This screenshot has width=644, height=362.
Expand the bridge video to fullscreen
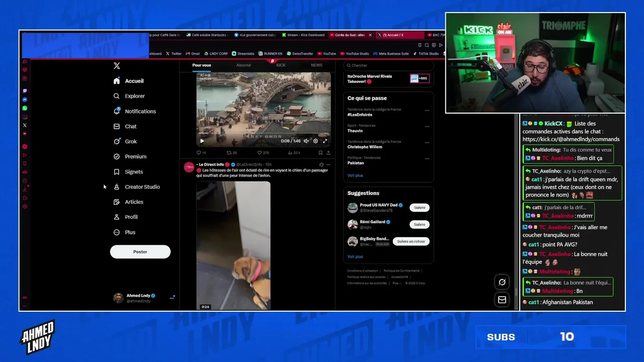(x=325, y=141)
